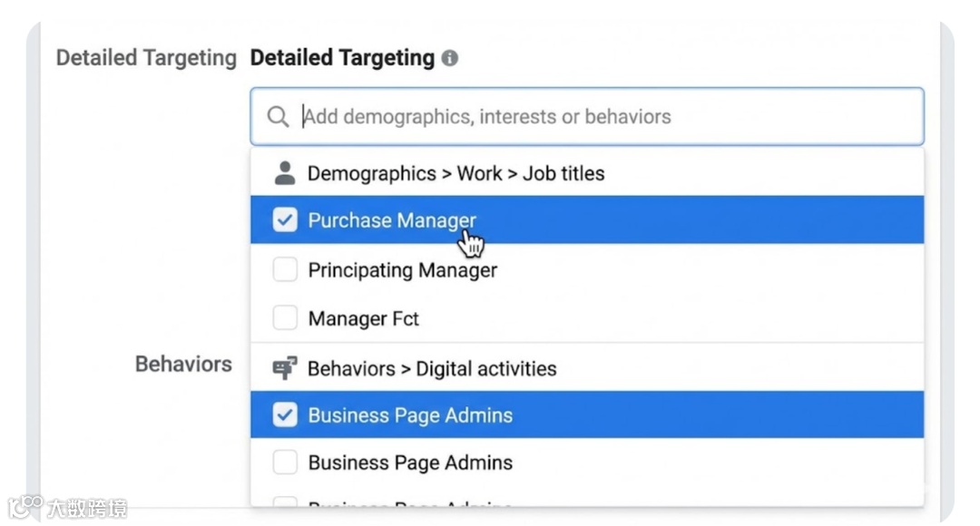Pick the Manager Fct option text
This screenshot has width=980, height=526.
(364, 319)
